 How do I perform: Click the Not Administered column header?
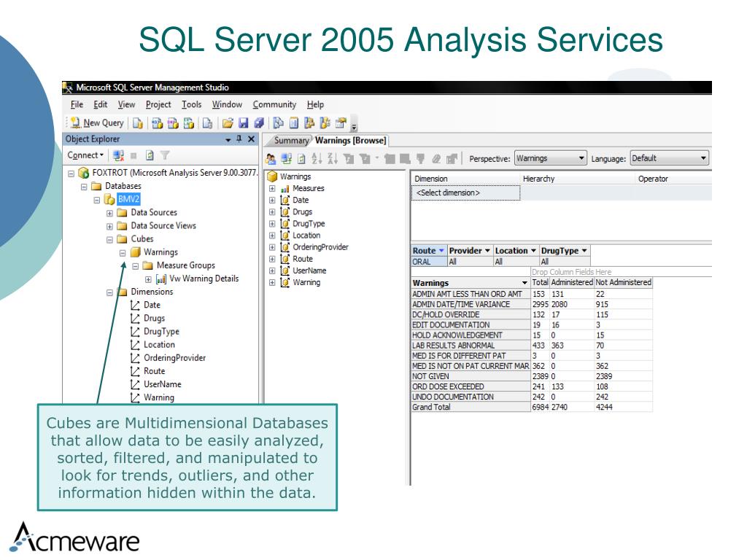(623, 282)
